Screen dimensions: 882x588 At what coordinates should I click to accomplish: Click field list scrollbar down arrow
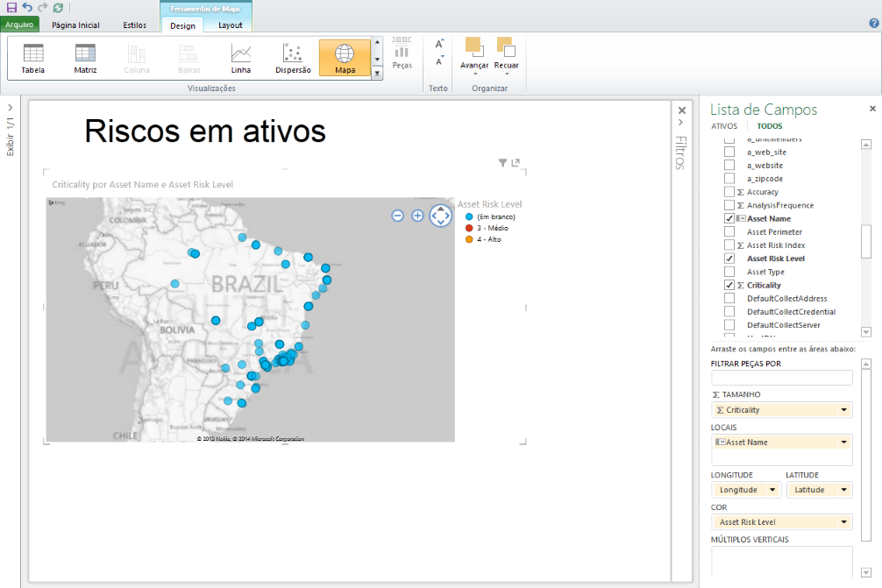tap(866, 332)
